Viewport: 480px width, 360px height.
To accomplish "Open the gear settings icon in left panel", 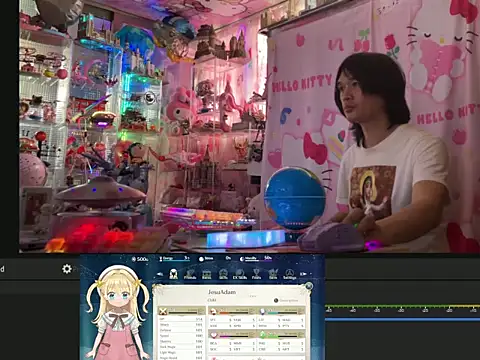I will coord(67,269).
